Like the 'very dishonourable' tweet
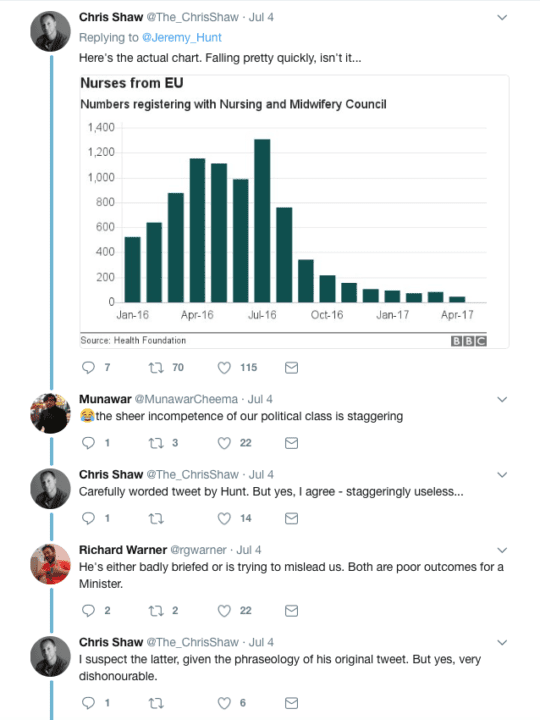The height and width of the screenshot is (720, 540). click(224, 703)
